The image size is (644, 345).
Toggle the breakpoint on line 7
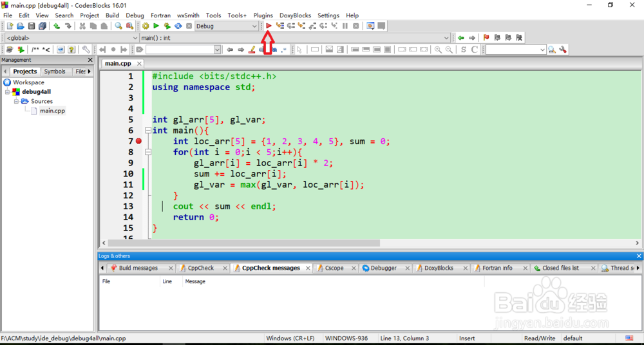[x=138, y=142]
